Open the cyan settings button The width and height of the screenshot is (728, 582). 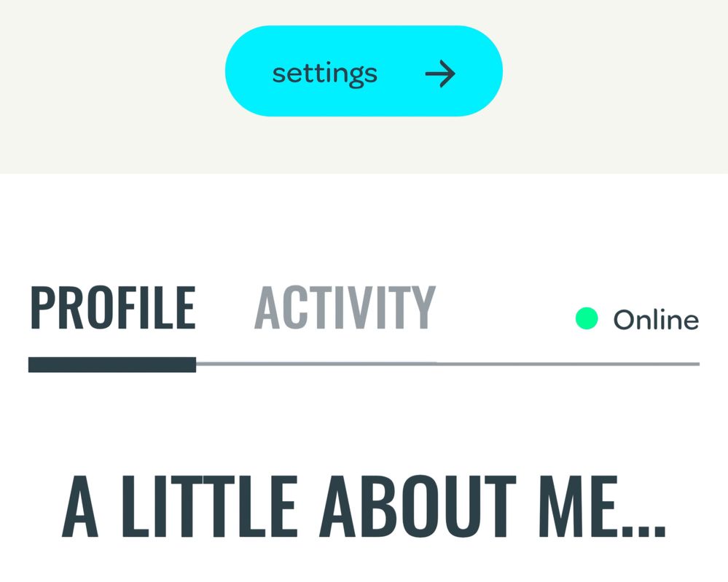(364, 71)
